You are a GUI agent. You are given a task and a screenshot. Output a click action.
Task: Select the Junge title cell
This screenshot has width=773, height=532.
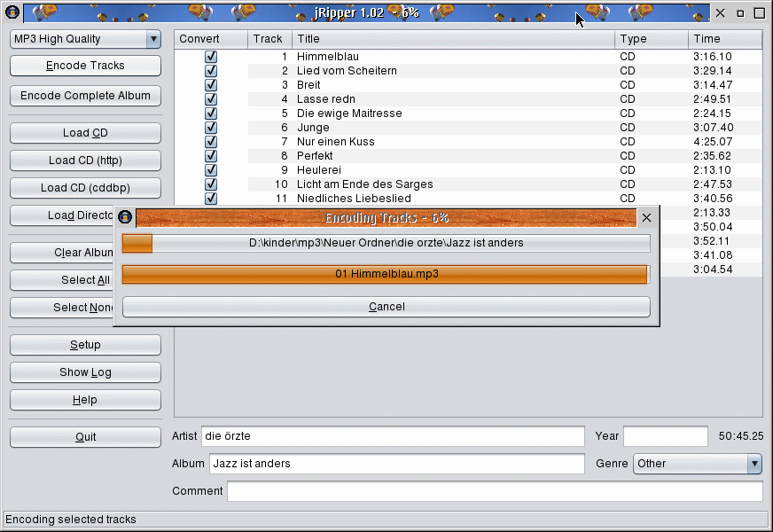(453, 127)
